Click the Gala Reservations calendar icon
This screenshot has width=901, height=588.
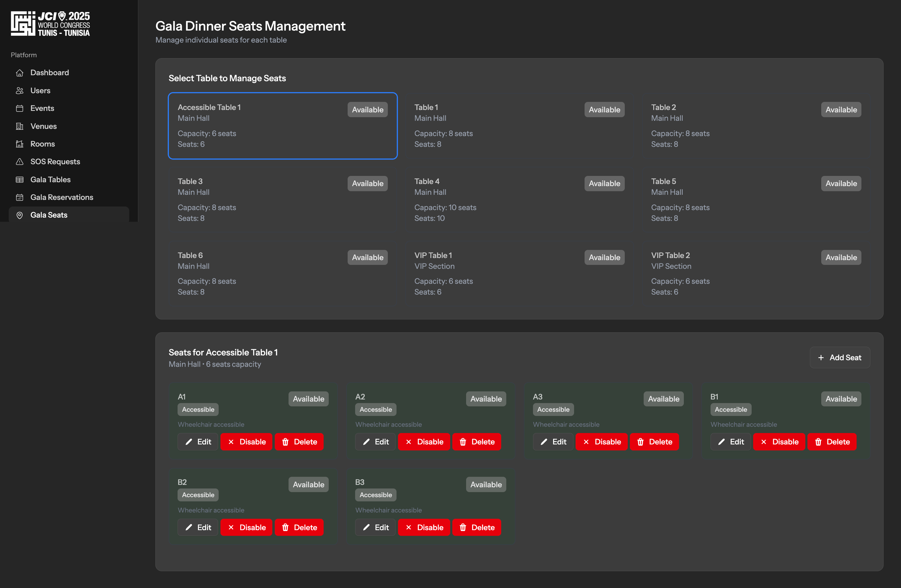[x=20, y=197]
